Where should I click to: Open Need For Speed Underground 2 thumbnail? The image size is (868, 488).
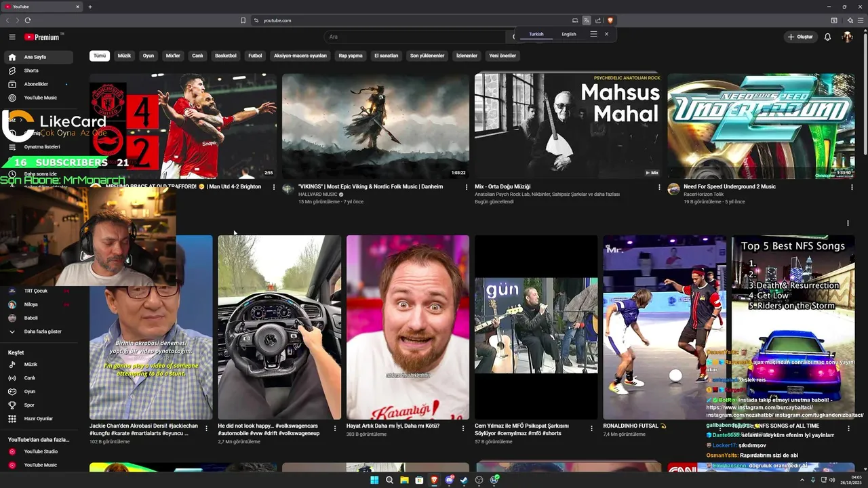coord(761,126)
